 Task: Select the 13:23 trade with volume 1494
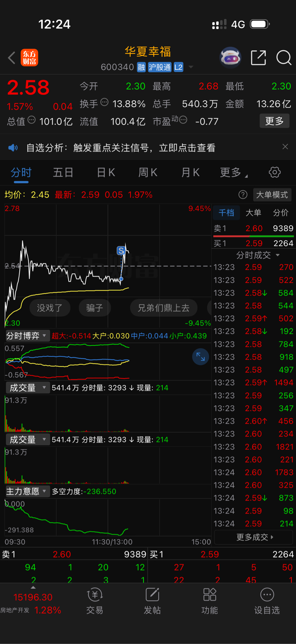click(254, 383)
